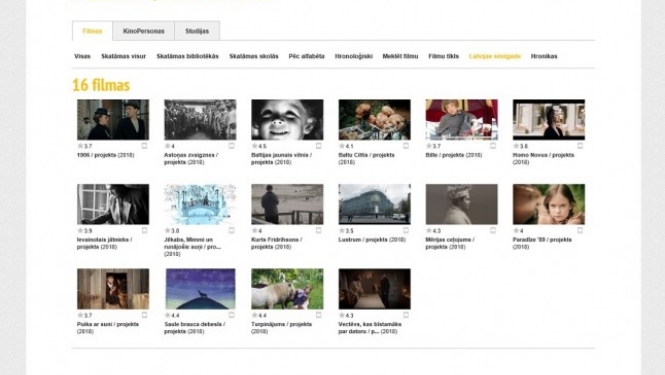
Task: Click the Vectēvs, kas bīstamāks par datoru title
Action: 370,327
